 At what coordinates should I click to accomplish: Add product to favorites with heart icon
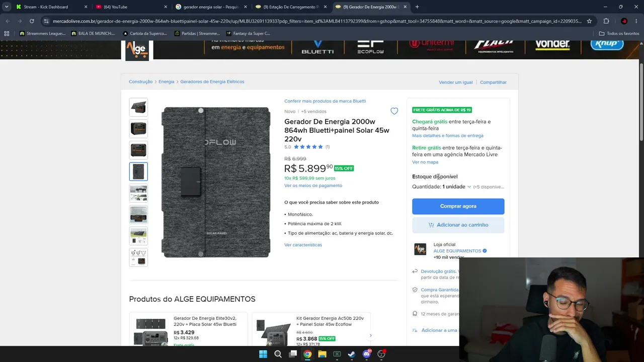pos(394,111)
